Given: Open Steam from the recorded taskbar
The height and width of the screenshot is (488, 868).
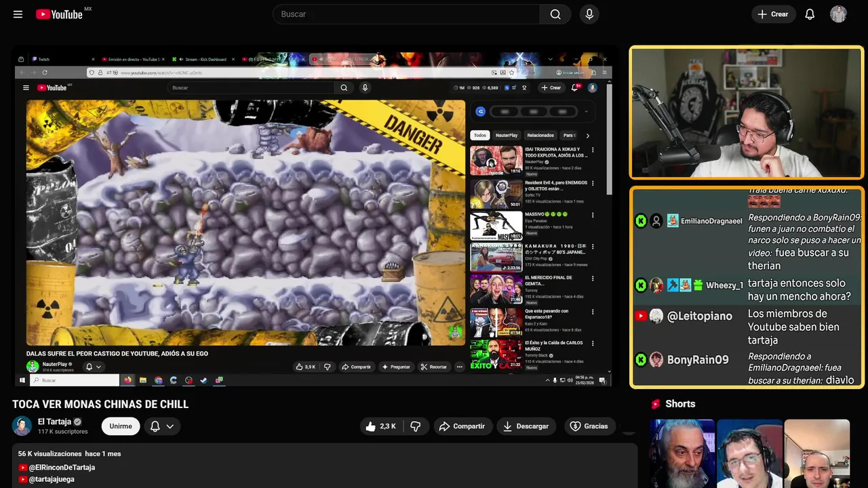Looking at the screenshot, I should point(203,380).
